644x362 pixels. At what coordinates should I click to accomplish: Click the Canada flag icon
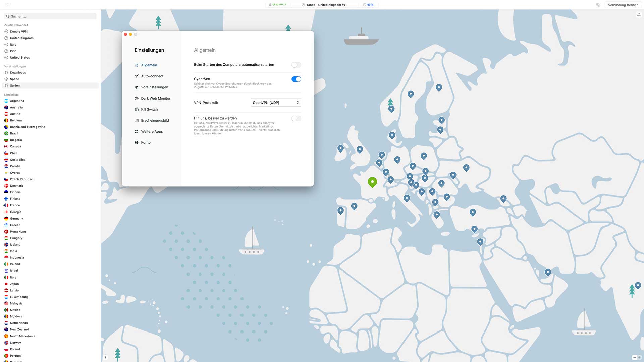pos(6,146)
